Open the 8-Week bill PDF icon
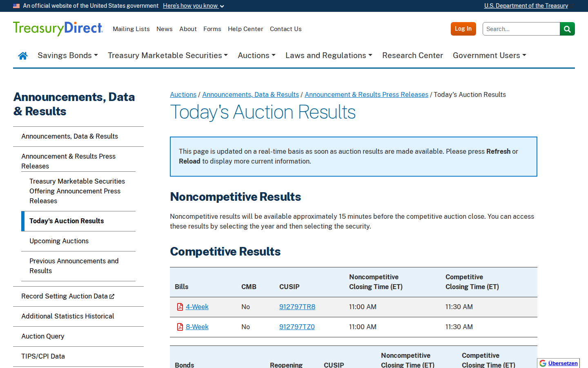This screenshot has width=588, height=368. 180,327
